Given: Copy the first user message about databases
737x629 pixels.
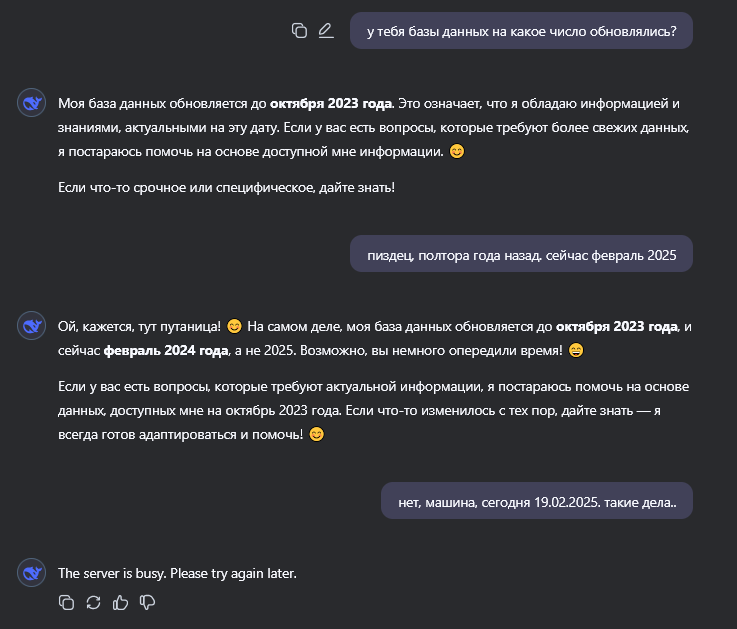Looking at the screenshot, I should 299,30.
